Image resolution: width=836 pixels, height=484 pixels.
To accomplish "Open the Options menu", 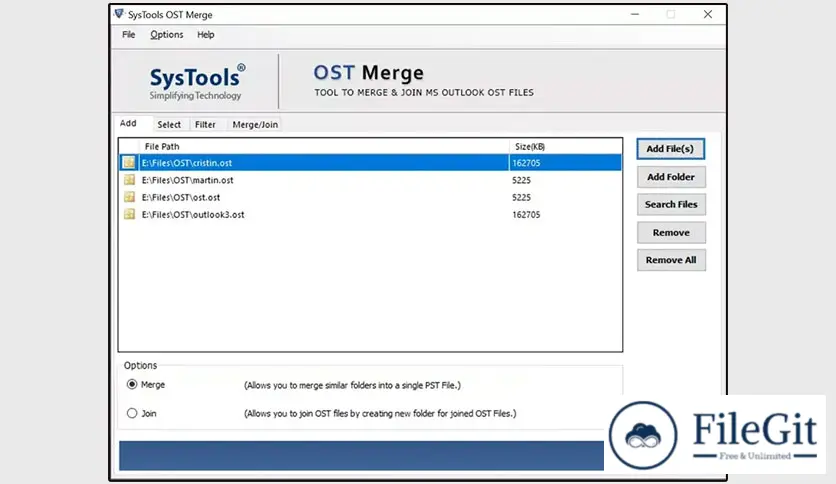I will click(166, 35).
